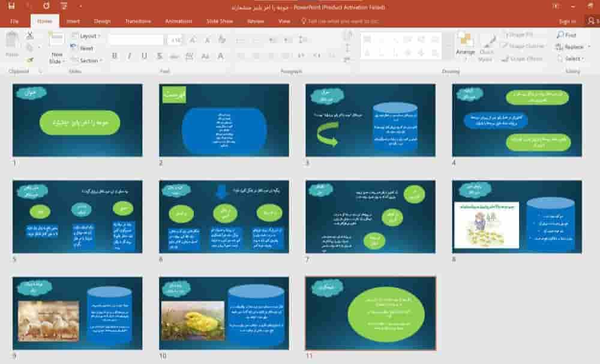Toggle bold formatting
Viewport: 600px width, 364px height.
[x=115, y=56]
